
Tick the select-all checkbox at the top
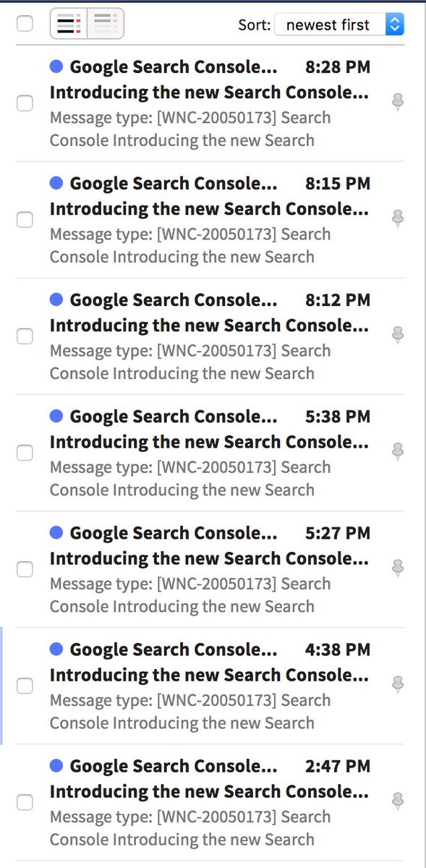coord(25,24)
